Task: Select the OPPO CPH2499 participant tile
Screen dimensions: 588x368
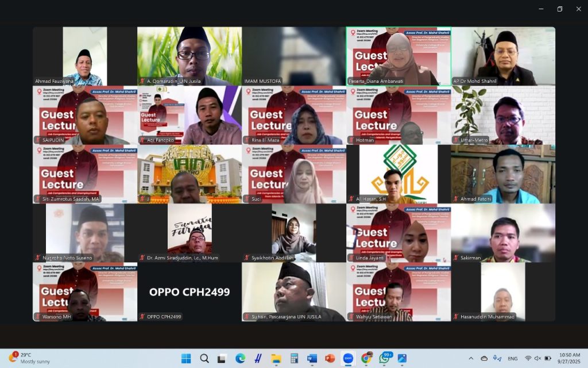Action: (x=189, y=292)
